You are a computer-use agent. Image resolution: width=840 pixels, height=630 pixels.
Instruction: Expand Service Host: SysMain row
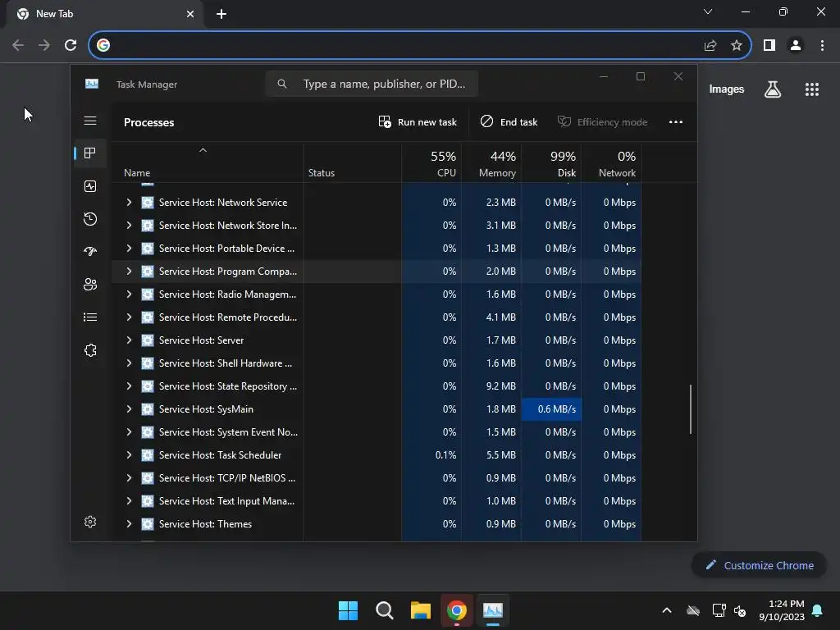pyautogui.click(x=129, y=409)
